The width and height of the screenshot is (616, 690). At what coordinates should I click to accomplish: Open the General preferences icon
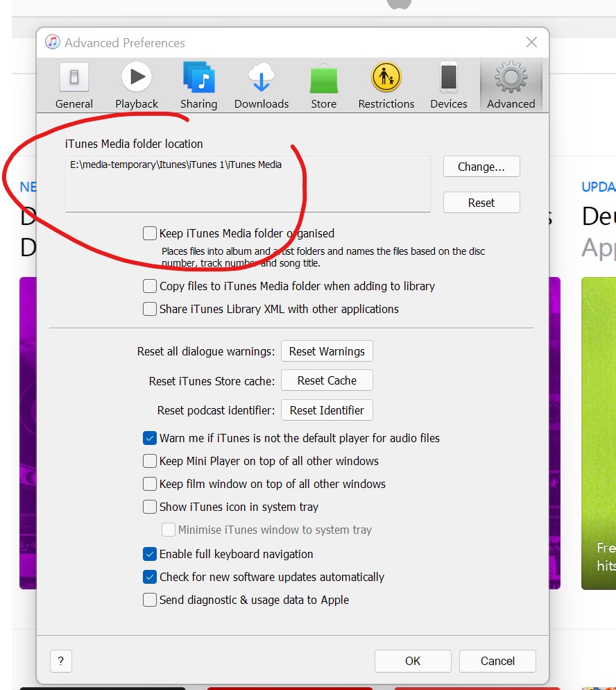[x=74, y=78]
